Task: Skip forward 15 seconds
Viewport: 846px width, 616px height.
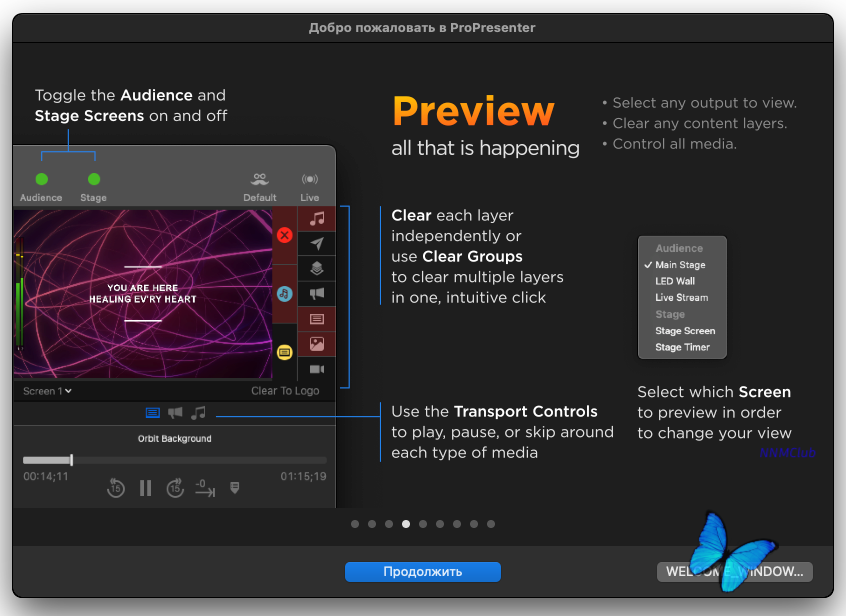Action: (175, 488)
